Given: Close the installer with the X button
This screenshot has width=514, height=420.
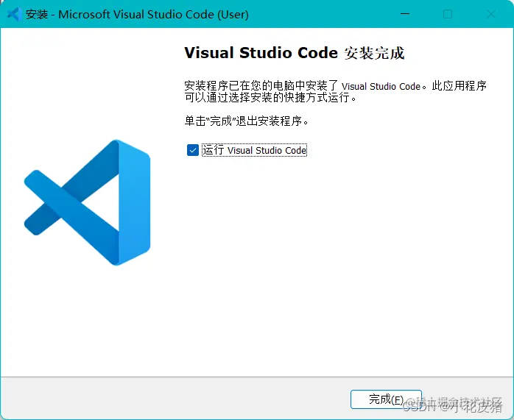Looking at the screenshot, I should point(491,14).
